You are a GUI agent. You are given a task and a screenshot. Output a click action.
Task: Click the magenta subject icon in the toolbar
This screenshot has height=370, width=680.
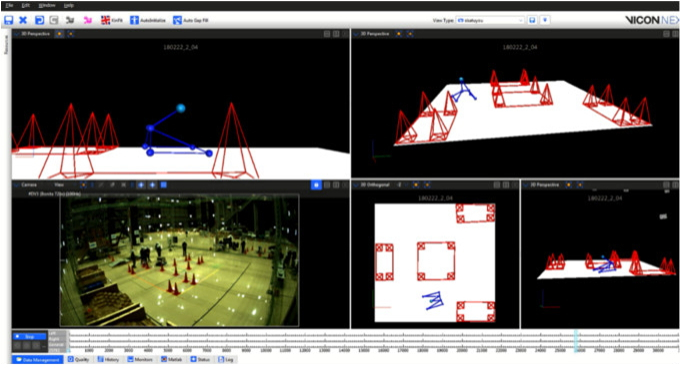click(x=88, y=20)
